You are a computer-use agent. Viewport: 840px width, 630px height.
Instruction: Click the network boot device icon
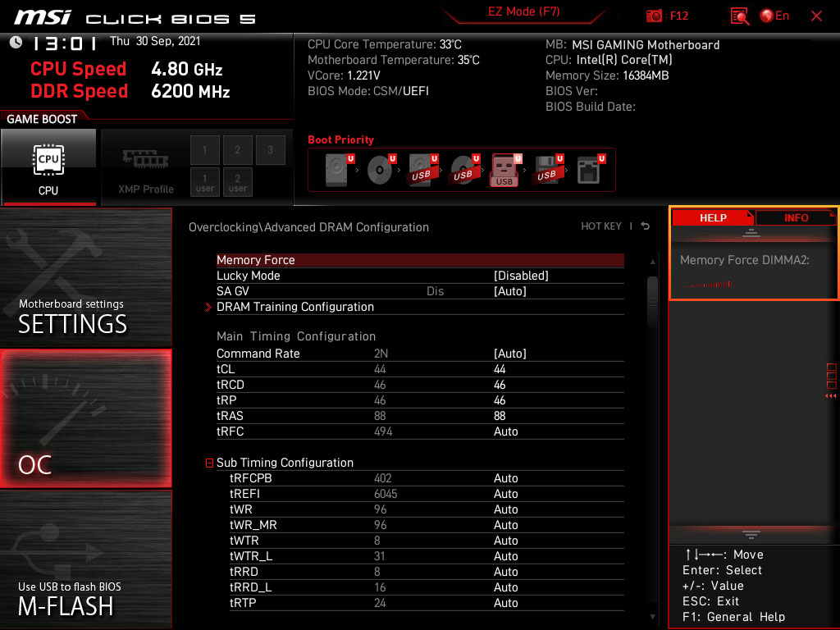pyautogui.click(x=590, y=170)
